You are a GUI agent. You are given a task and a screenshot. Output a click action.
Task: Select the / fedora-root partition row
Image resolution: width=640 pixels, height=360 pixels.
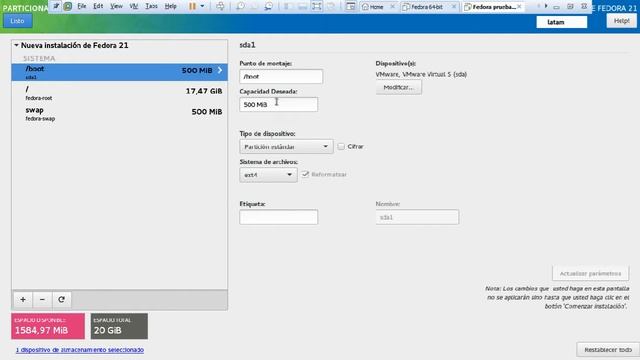pyautogui.click(x=120, y=93)
